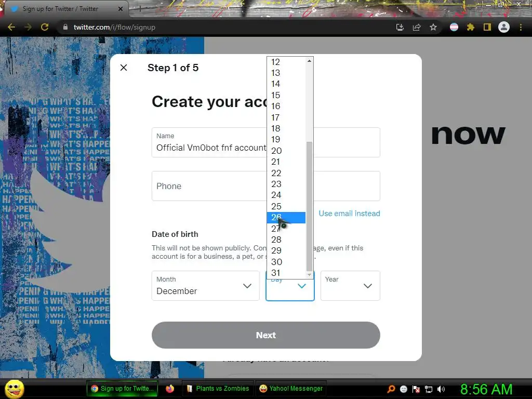Click the flag with red X tray icon
The height and width of the screenshot is (399, 532).
tap(416, 389)
